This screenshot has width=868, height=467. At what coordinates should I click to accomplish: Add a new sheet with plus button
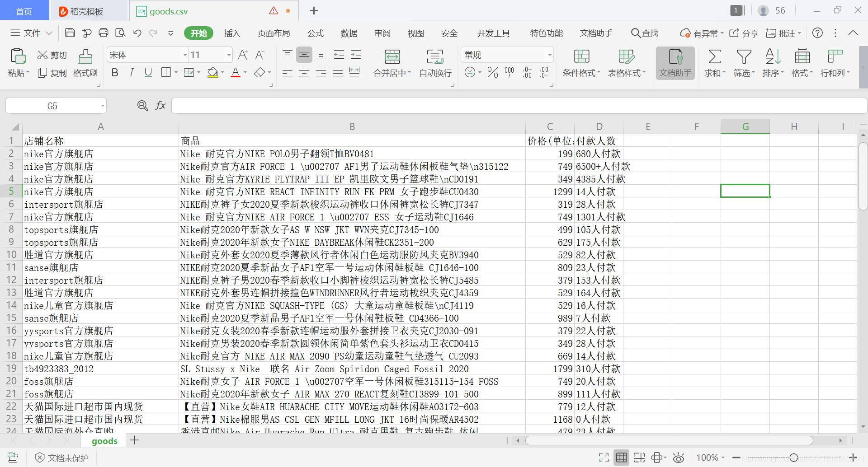pos(135,440)
